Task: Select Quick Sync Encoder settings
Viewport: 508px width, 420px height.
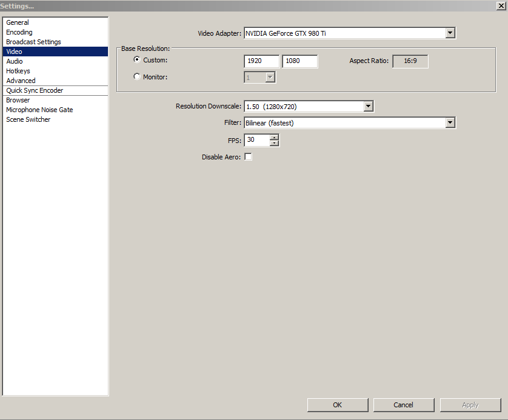Action: (55, 90)
